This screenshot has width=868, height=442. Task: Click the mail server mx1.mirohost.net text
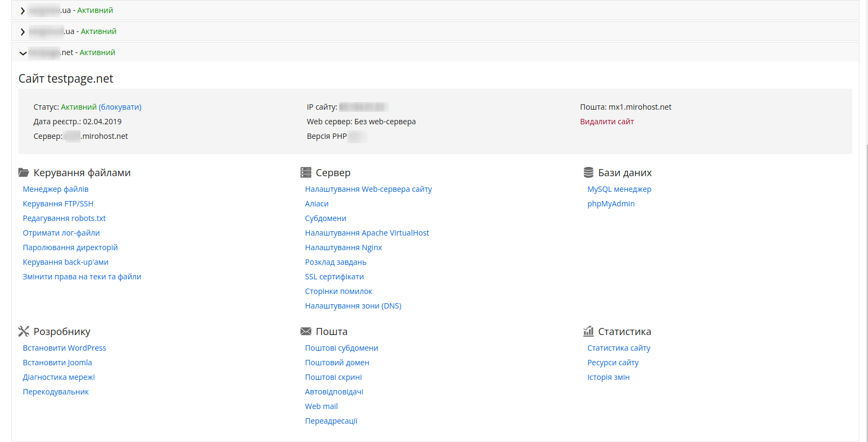click(640, 107)
